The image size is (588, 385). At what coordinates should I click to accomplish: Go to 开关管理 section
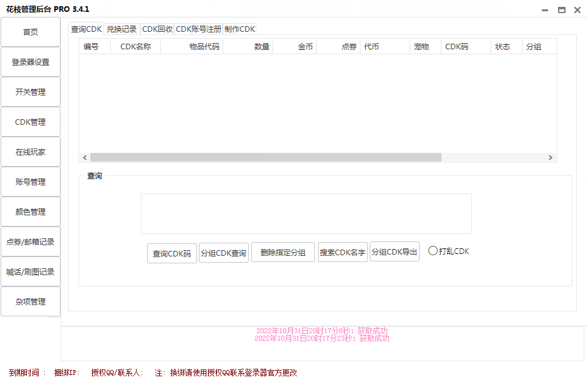click(31, 92)
